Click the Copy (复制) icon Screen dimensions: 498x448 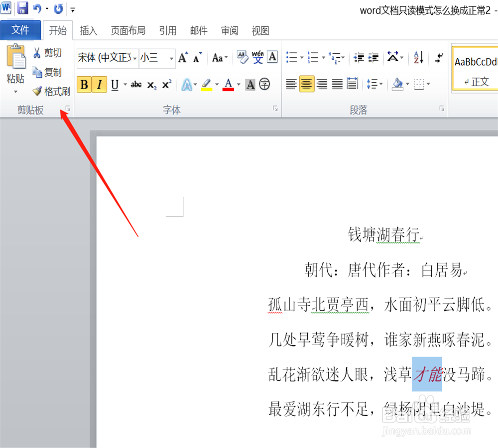coord(37,72)
